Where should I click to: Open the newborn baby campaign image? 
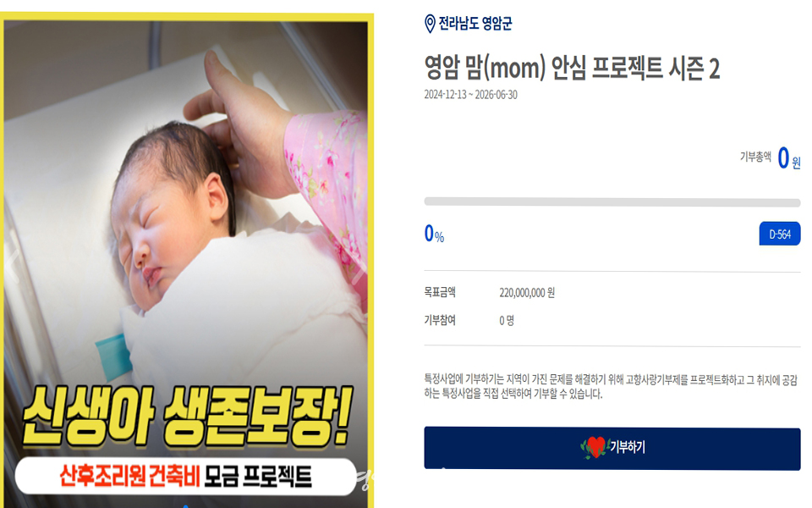188,261
